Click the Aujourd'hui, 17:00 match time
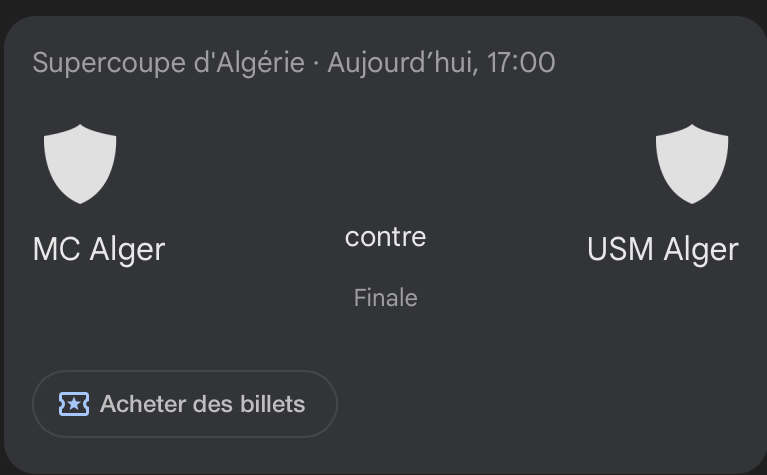767x475 pixels. (x=441, y=63)
